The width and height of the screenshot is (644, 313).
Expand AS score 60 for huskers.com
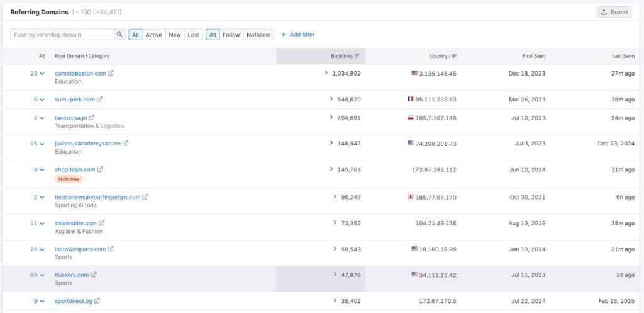37,275
